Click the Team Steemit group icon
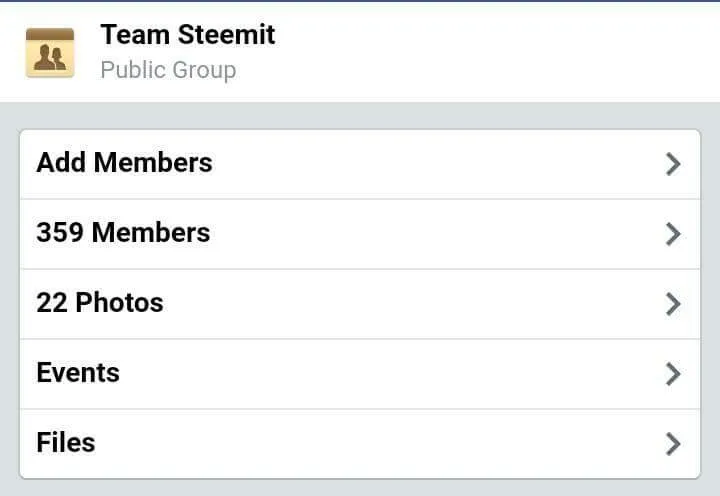Viewport: 720px width, 496px height. tap(50, 53)
